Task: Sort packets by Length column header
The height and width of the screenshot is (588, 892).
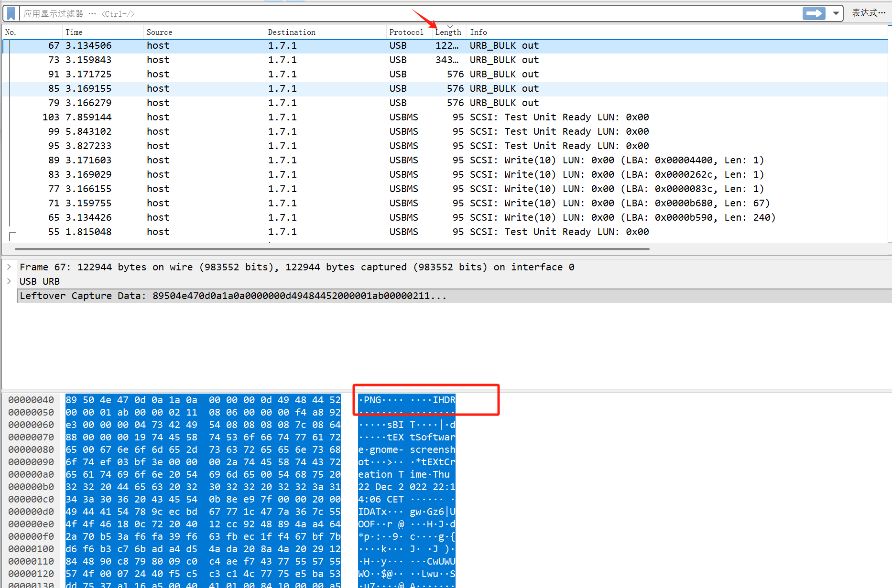Action: 449,32
